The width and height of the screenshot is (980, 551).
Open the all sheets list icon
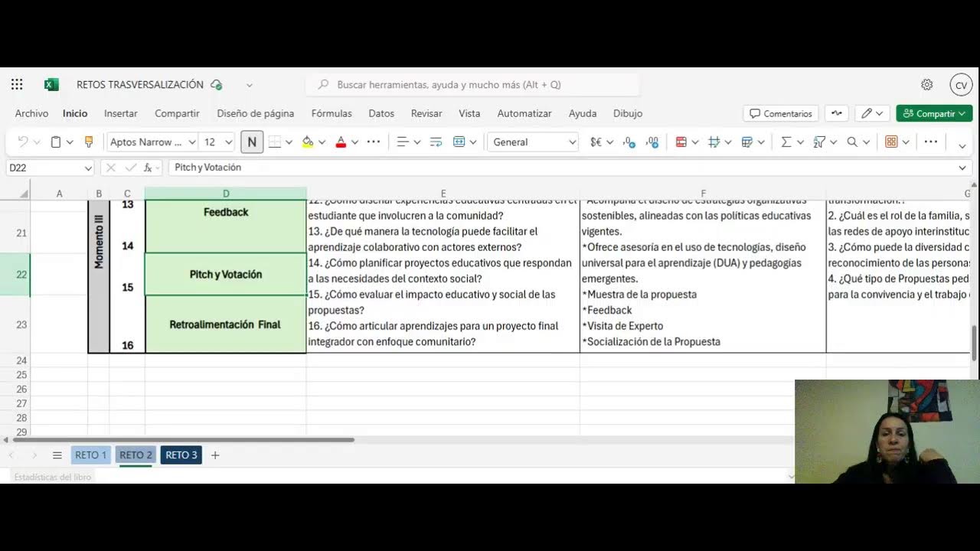coord(57,455)
